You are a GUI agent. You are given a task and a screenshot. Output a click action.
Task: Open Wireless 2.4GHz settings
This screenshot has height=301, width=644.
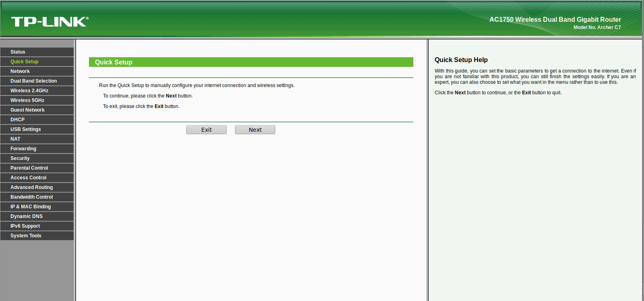click(37, 91)
